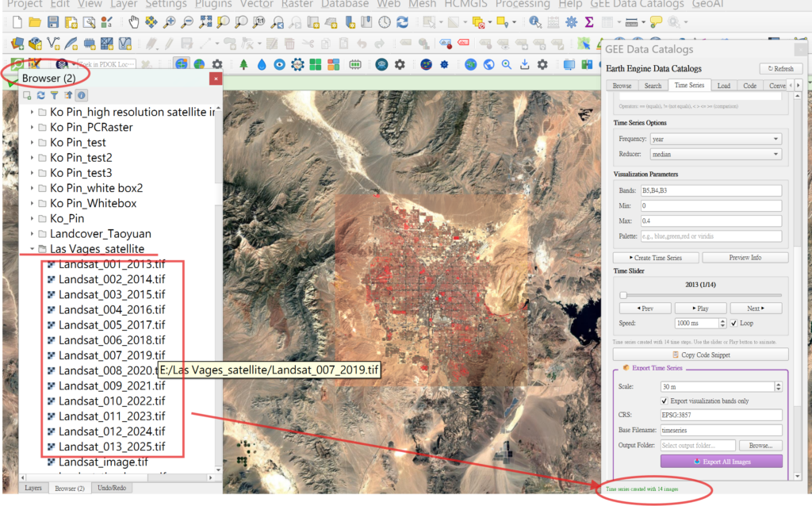Toggle the Loop checkbox
This screenshot has height=506, width=812.
733,324
